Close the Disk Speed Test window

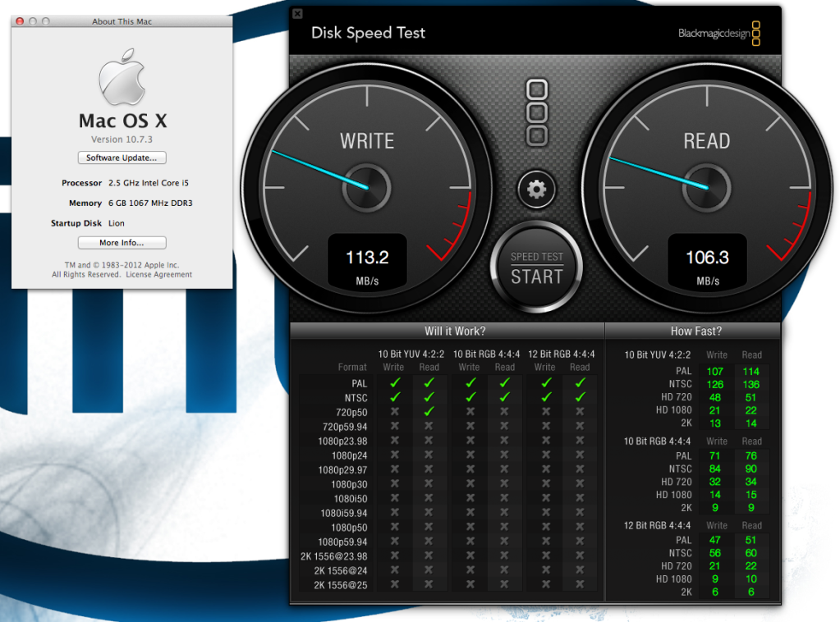coord(297,14)
